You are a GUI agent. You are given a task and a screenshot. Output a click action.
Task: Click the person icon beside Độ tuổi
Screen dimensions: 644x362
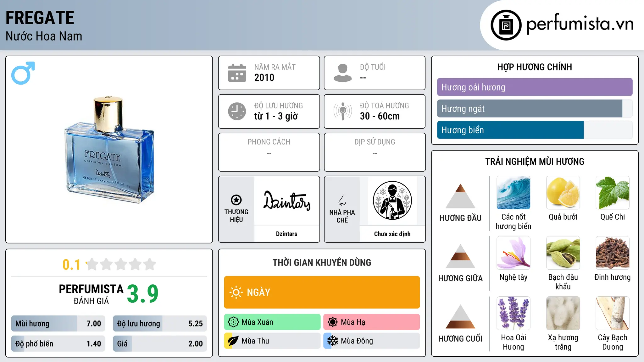point(343,73)
